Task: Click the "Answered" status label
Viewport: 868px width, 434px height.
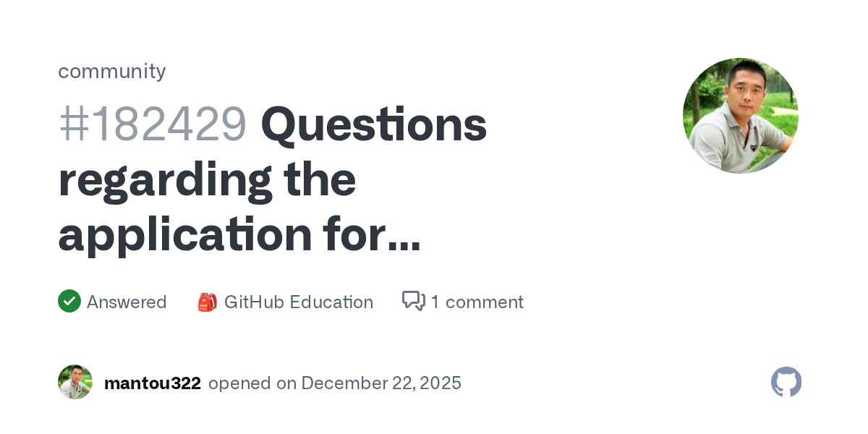Action: [127, 302]
